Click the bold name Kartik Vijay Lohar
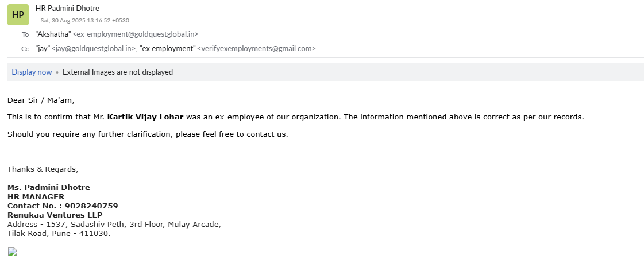 (x=145, y=117)
